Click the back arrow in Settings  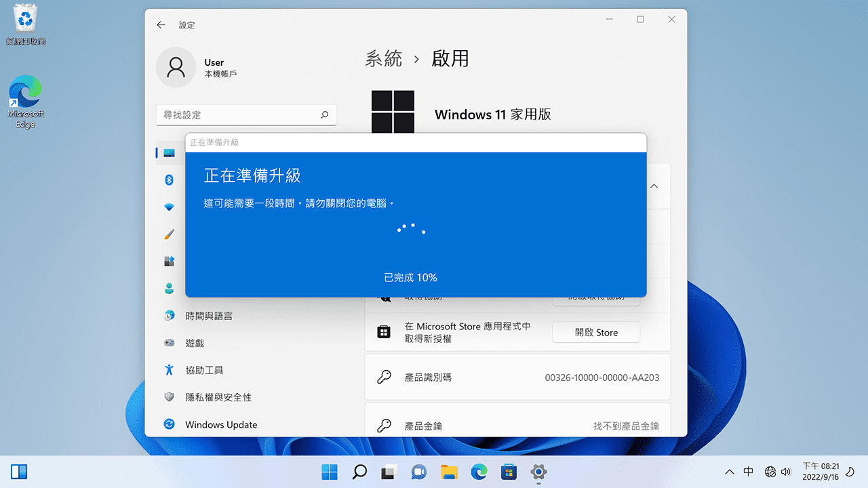(161, 24)
